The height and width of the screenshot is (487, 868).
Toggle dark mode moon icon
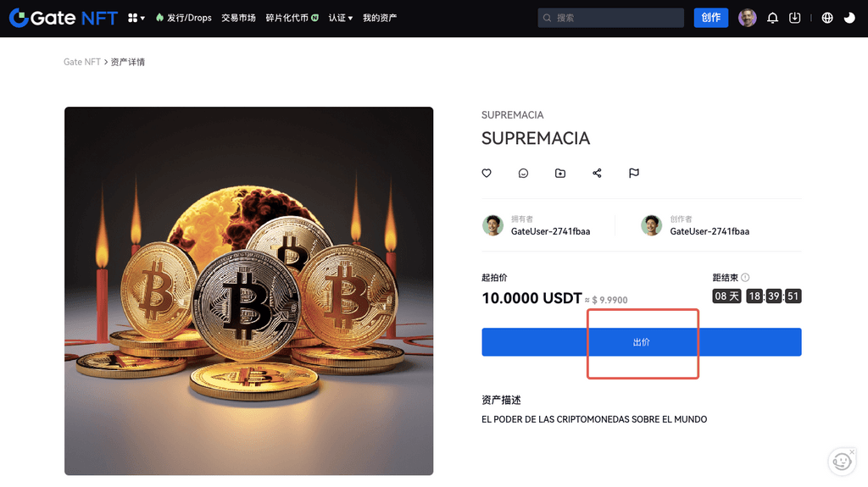click(849, 18)
